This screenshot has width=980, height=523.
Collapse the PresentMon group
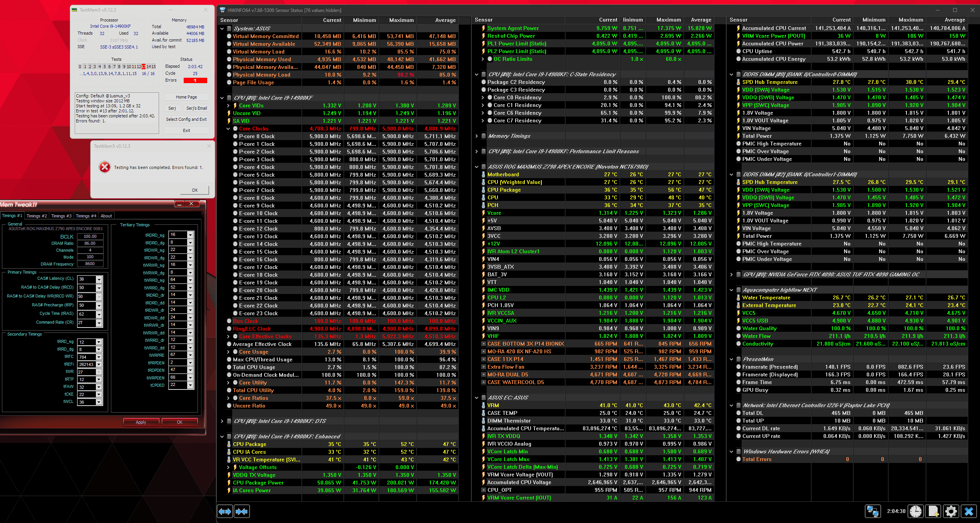(x=732, y=359)
